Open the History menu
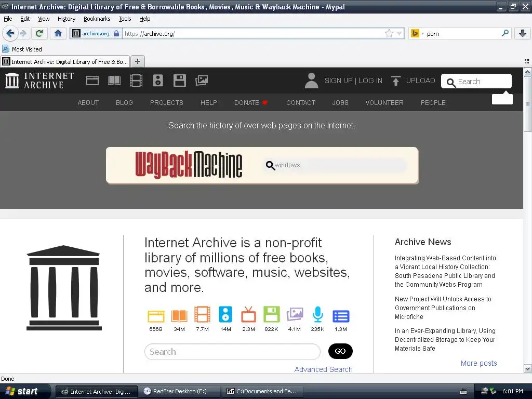 [x=66, y=19]
